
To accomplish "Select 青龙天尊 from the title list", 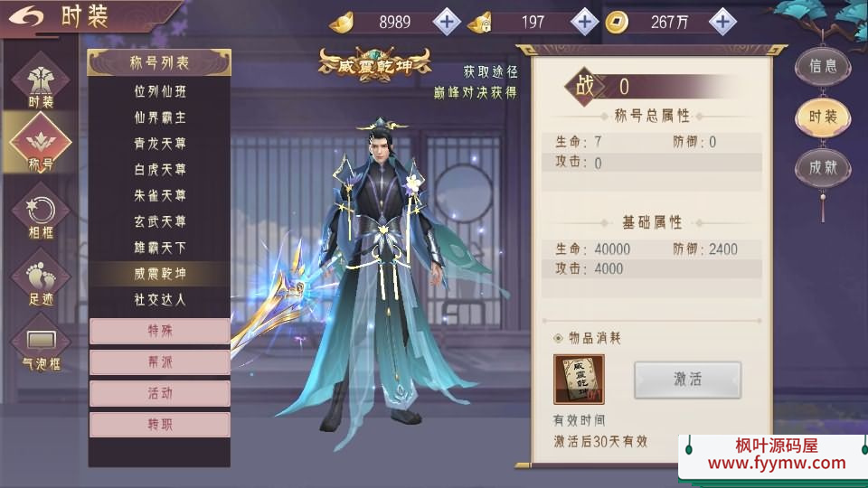I will point(159,144).
